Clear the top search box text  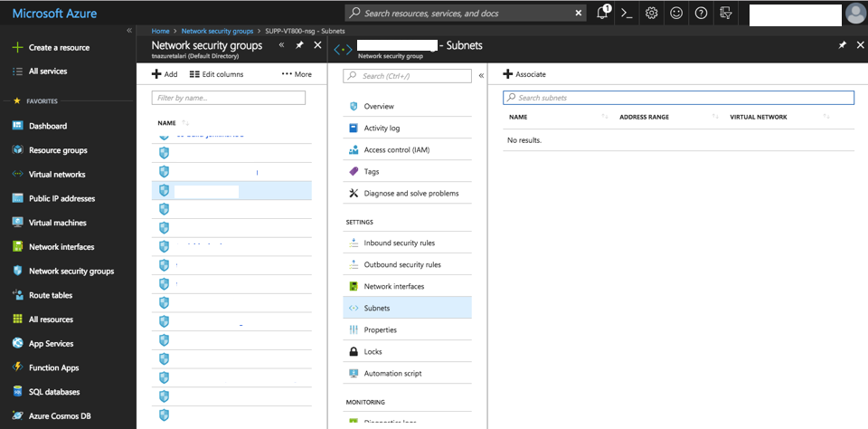tap(579, 13)
